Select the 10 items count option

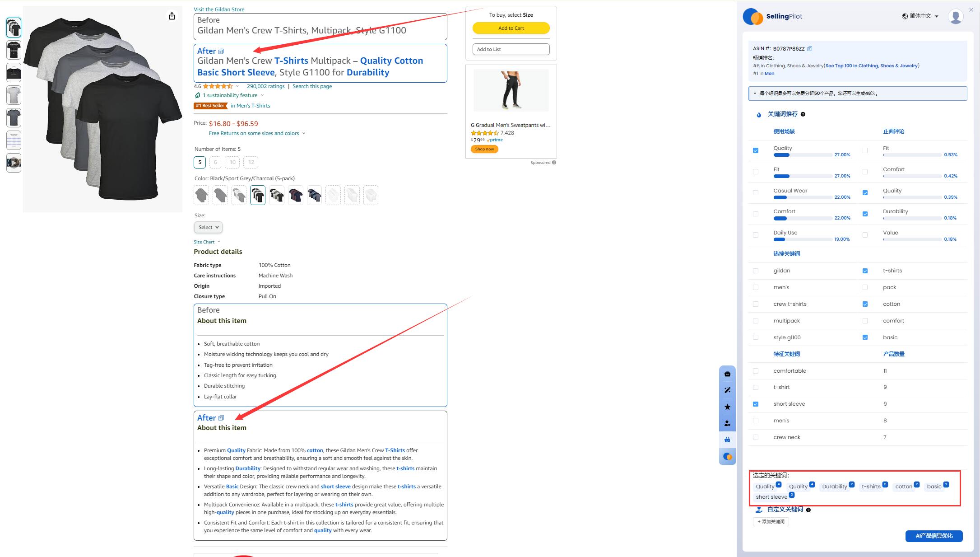tap(232, 162)
